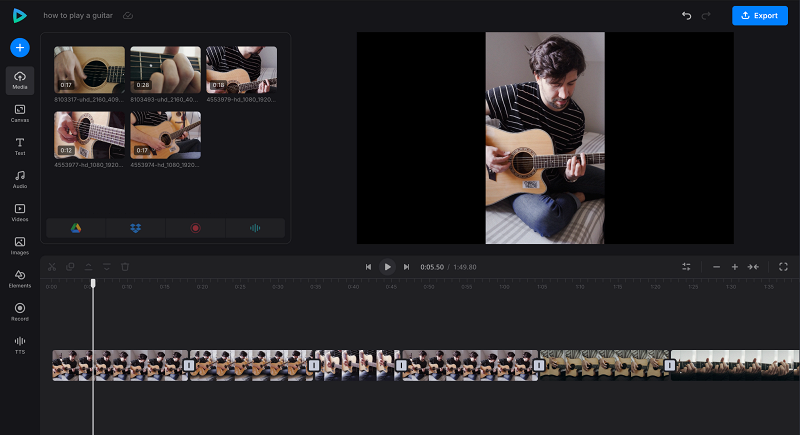The height and width of the screenshot is (435, 800).
Task: Open the Audio panel in sidebar
Action: pos(20,180)
